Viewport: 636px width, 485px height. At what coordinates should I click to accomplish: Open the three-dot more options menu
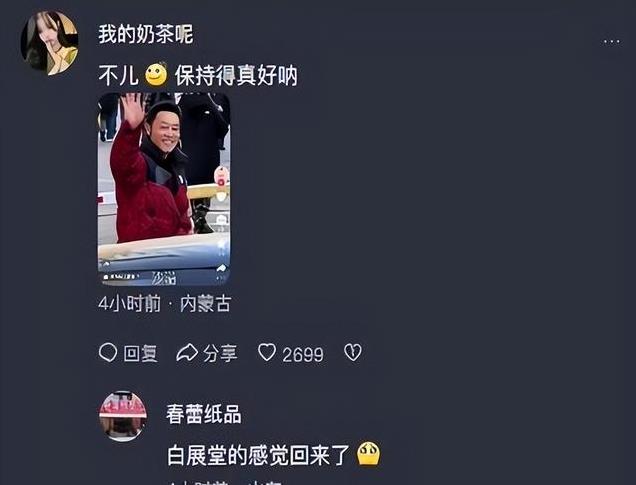click(x=612, y=41)
